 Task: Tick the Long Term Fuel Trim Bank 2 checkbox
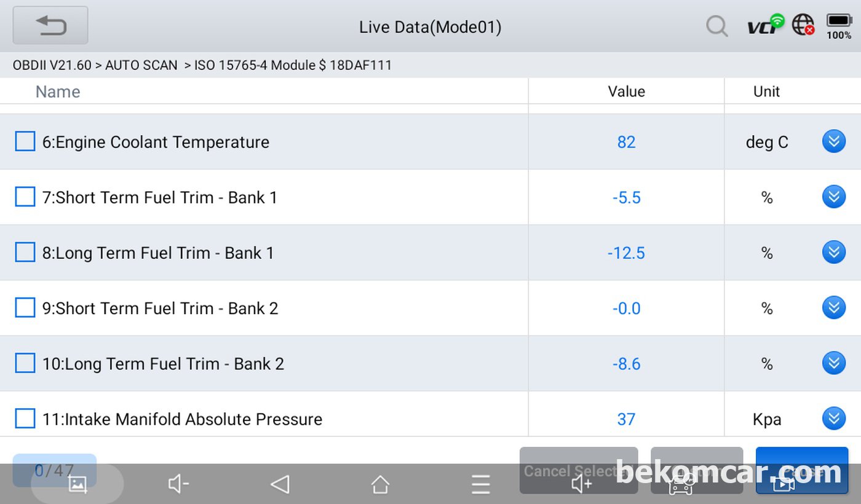[25, 363]
